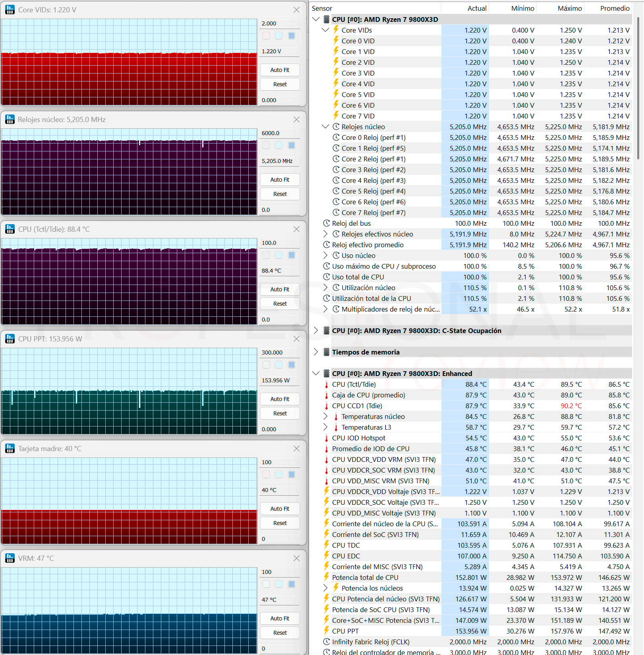This screenshot has height=655, width=644.
Task: Collapse the CPU [#0]: AMD Ryzen 7 9800X3D group
Action: (x=316, y=19)
